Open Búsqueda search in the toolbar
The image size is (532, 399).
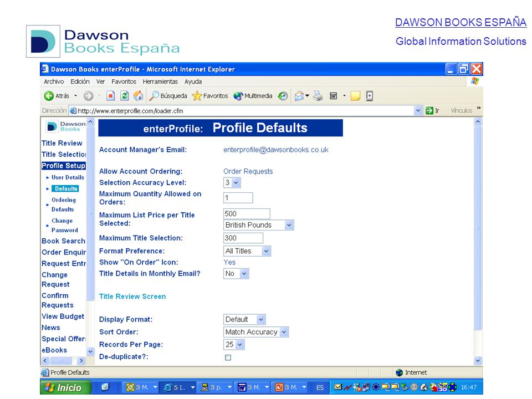[x=168, y=96]
